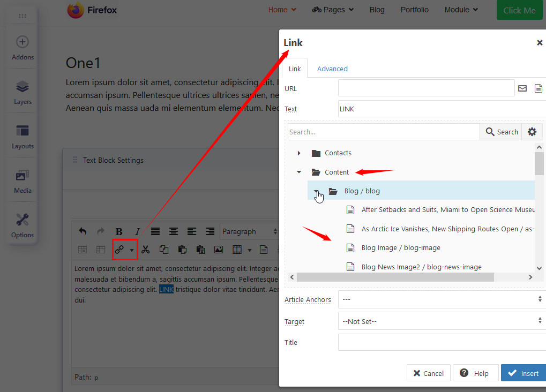Click the undo arrow in editor toolbar

[83, 231]
